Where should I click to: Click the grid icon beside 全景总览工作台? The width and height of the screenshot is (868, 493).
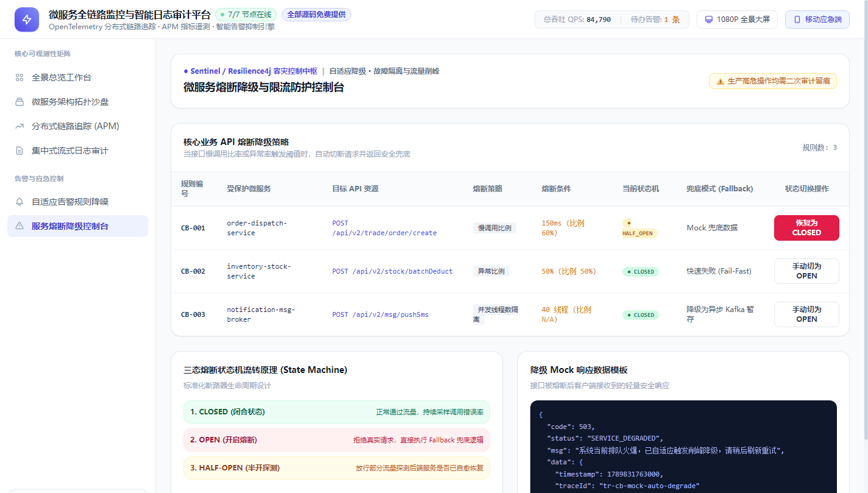20,77
